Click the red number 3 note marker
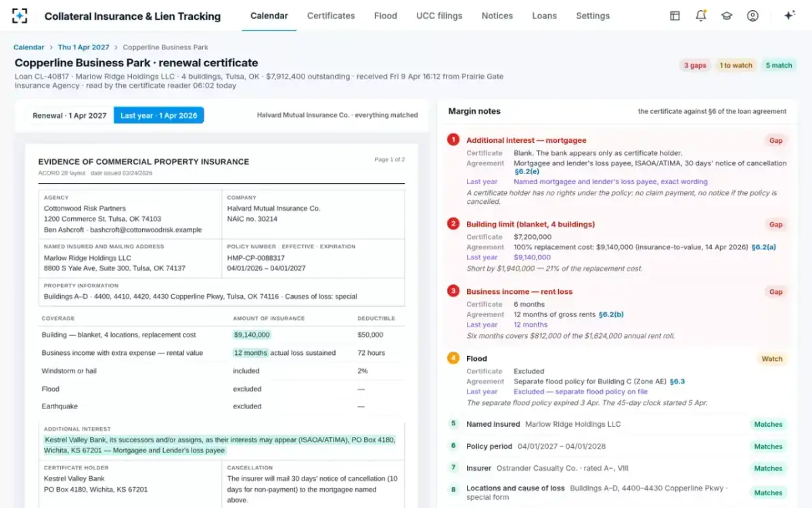Image resolution: width=812 pixels, height=508 pixels. click(453, 291)
